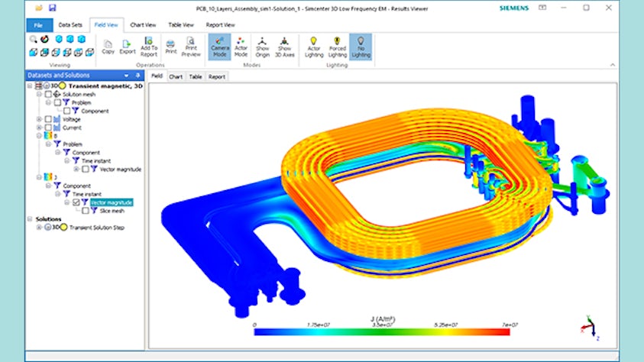Open the Table tab above the viewport
The height and width of the screenshot is (362, 644).
tap(196, 76)
